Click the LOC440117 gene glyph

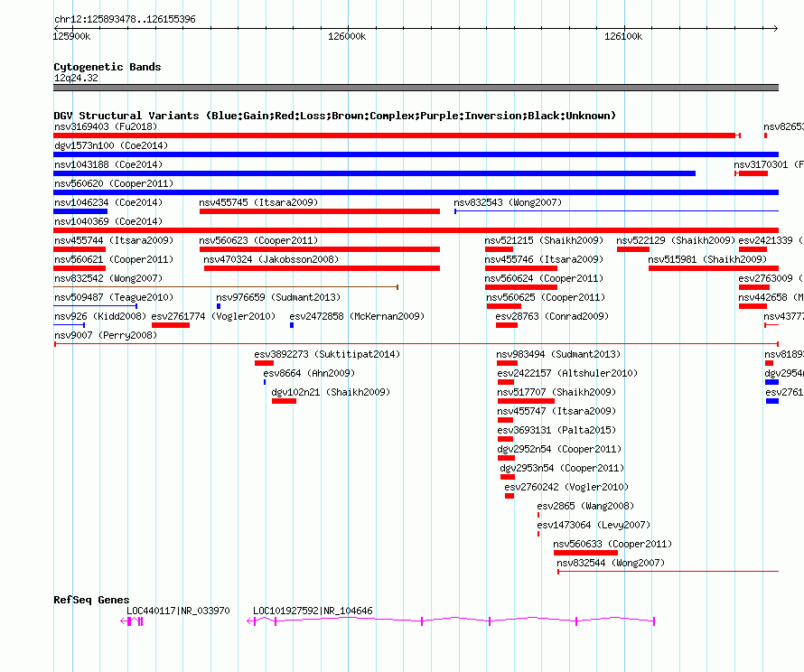tap(132, 621)
